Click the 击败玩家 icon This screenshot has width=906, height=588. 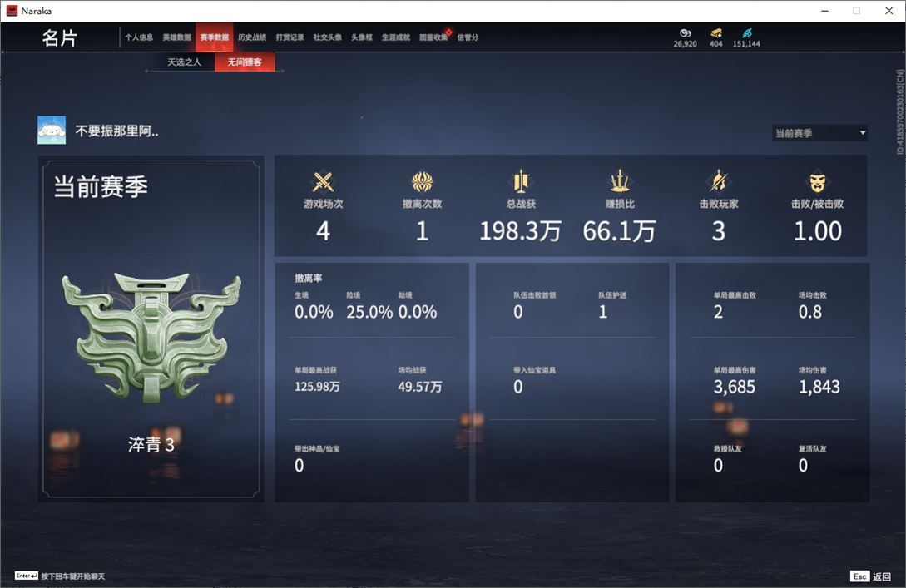pos(719,181)
